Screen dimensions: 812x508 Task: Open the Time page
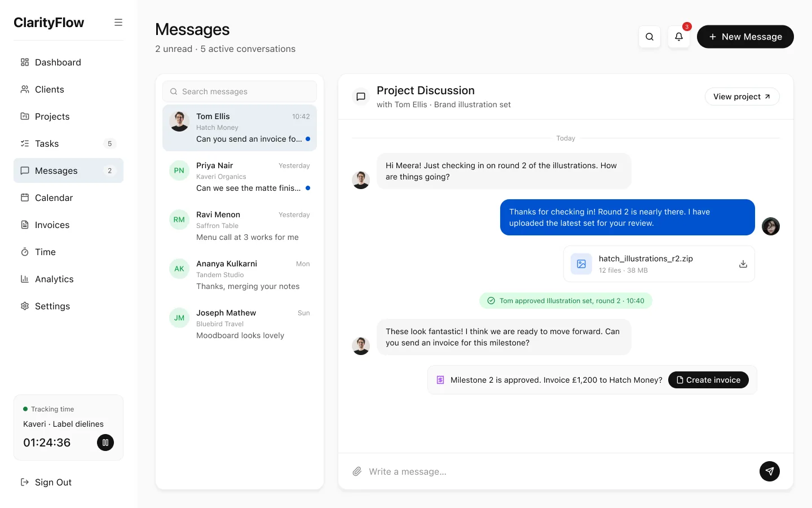pyautogui.click(x=68, y=252)
